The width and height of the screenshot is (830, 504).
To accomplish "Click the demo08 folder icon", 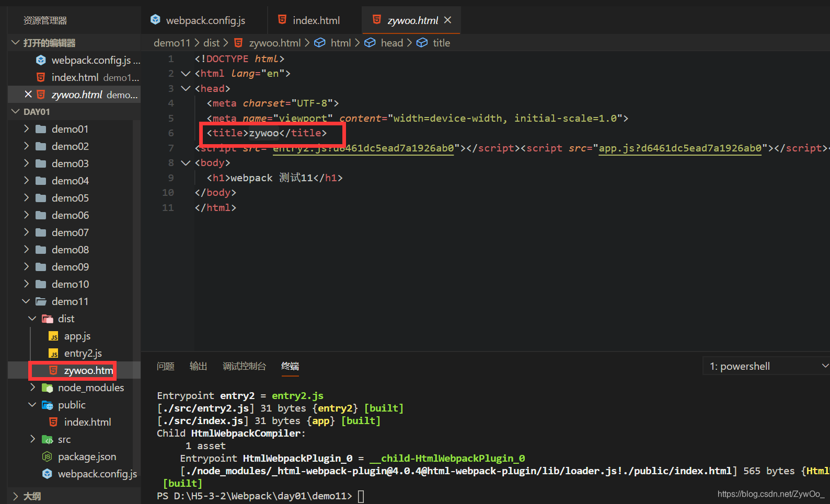I will point(41,250).
